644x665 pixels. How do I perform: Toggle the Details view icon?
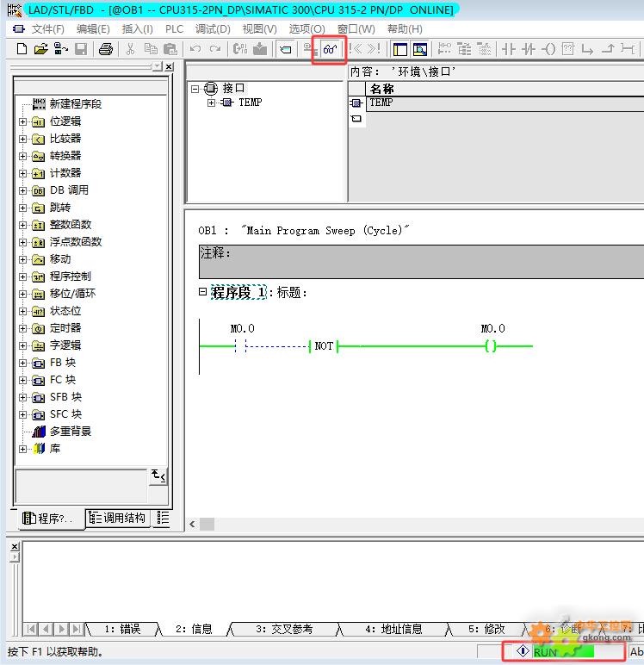(420, 49)
